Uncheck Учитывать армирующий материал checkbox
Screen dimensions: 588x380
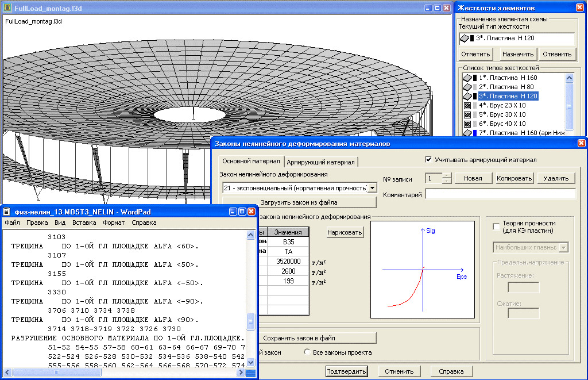pos(428,160)
